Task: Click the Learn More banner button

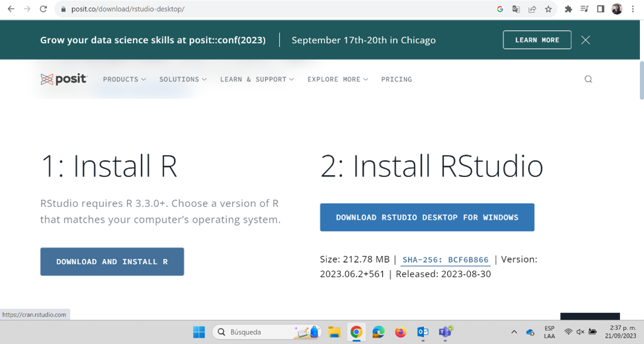Action: [x=537, y=40]
